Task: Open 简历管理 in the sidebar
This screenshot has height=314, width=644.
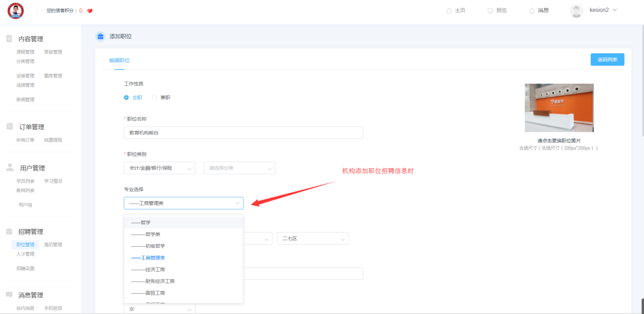Action: click(x=53, y=245)
